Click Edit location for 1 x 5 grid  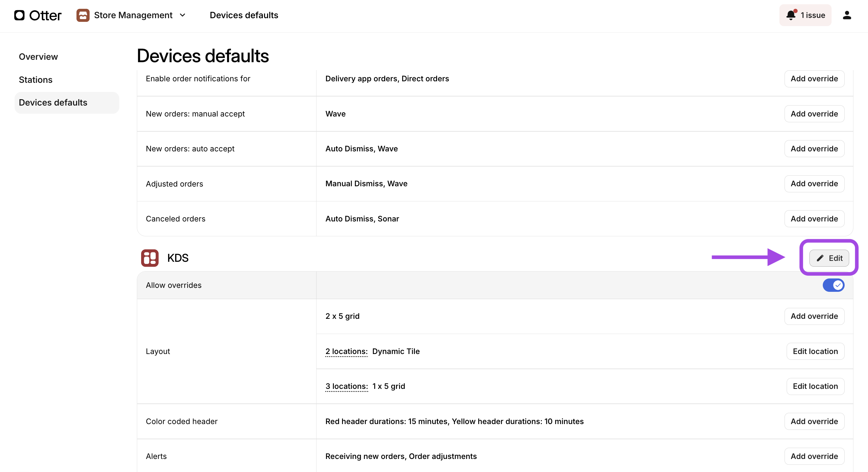815,386
